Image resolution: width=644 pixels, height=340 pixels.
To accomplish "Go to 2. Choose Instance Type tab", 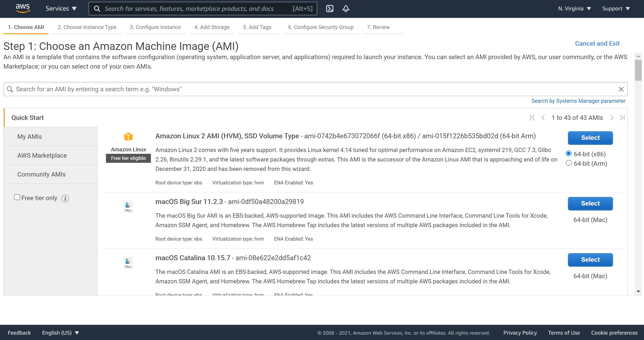I will click(87, 27).
